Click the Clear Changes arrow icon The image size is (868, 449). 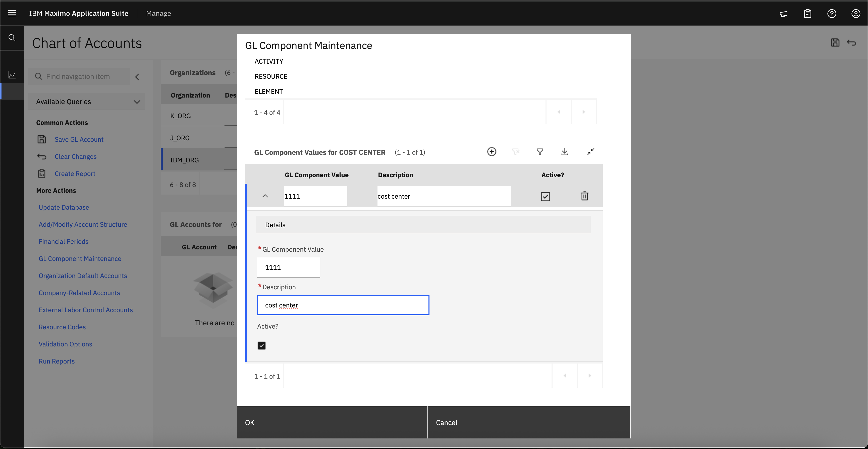pos(41,157)
